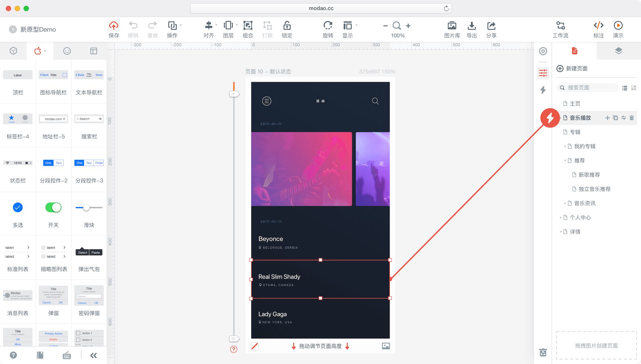Select the 独立音乐推荐 page
This screenshot has width=641, height=364.
point(594,189)
